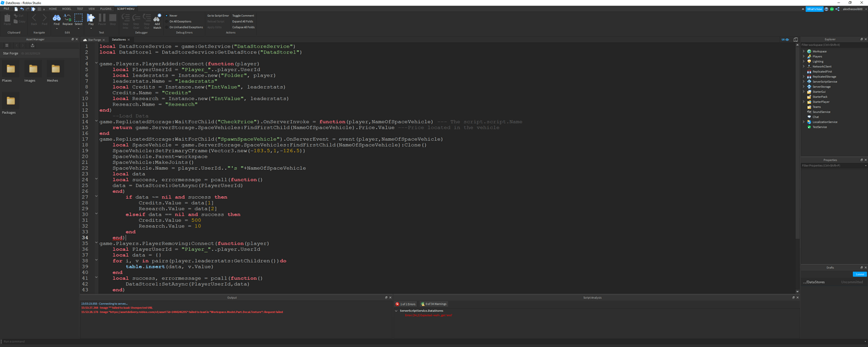The width and height of the screenshot is (868, 347).
Task: Click the What's New button
Action: click(x=815, y=9)
